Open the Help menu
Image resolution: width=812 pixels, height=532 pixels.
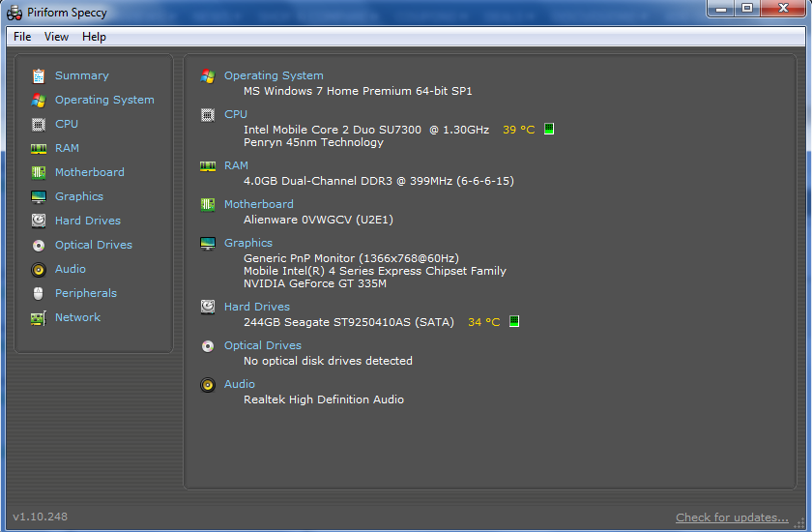click(95, 37)
